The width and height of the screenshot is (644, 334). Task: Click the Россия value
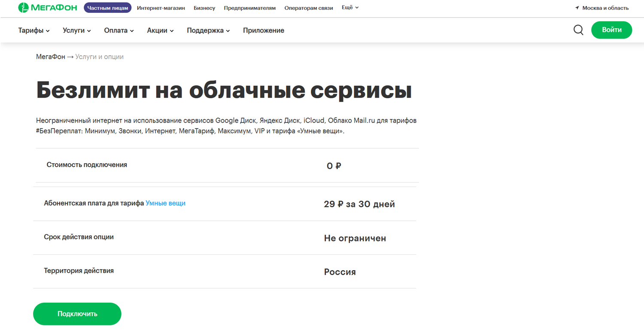point(340,272)
